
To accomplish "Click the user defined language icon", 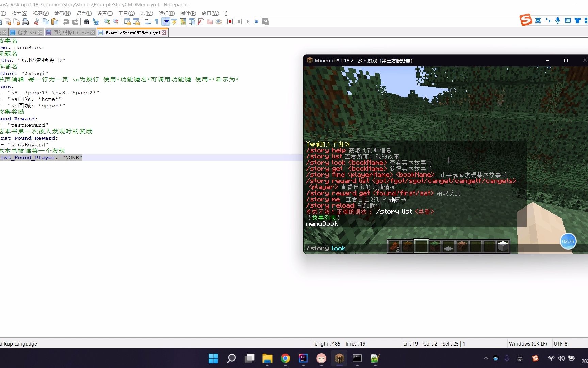I will coord(174,22).
